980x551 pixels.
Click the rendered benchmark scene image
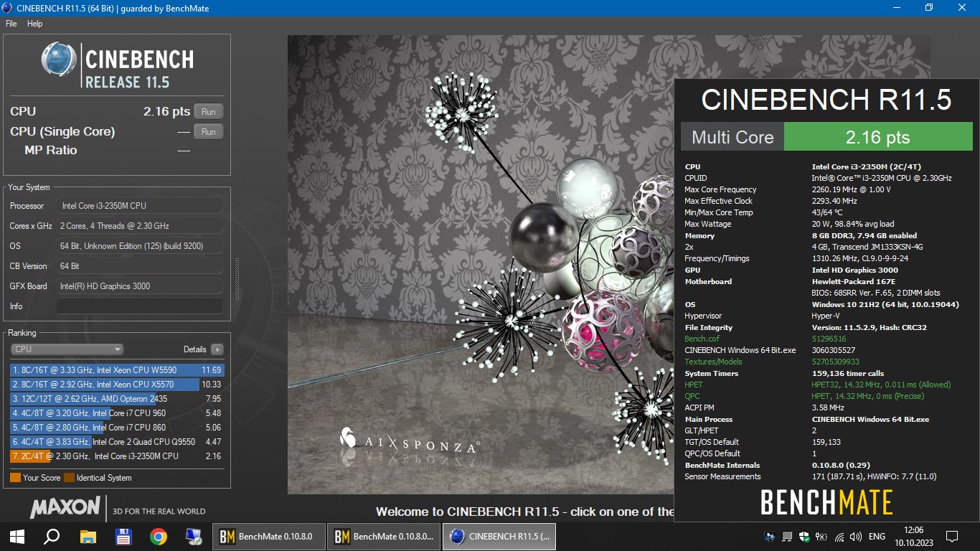480,265
